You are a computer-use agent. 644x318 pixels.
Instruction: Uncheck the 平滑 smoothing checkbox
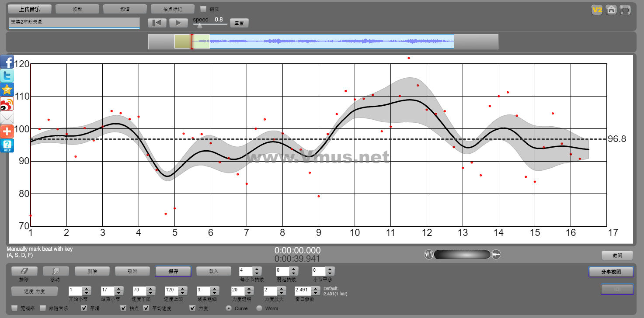(x=84, y=308)
